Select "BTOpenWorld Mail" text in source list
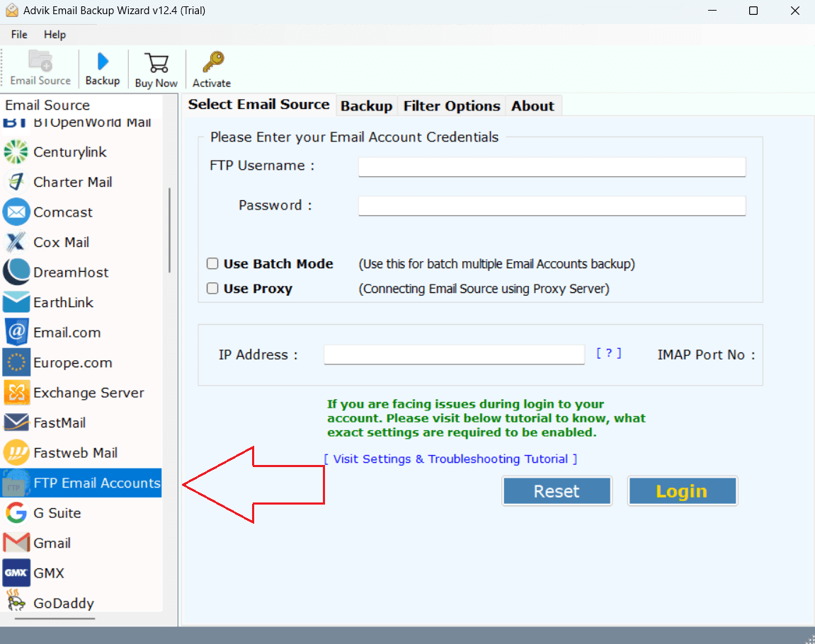 [x=92, y=123]
